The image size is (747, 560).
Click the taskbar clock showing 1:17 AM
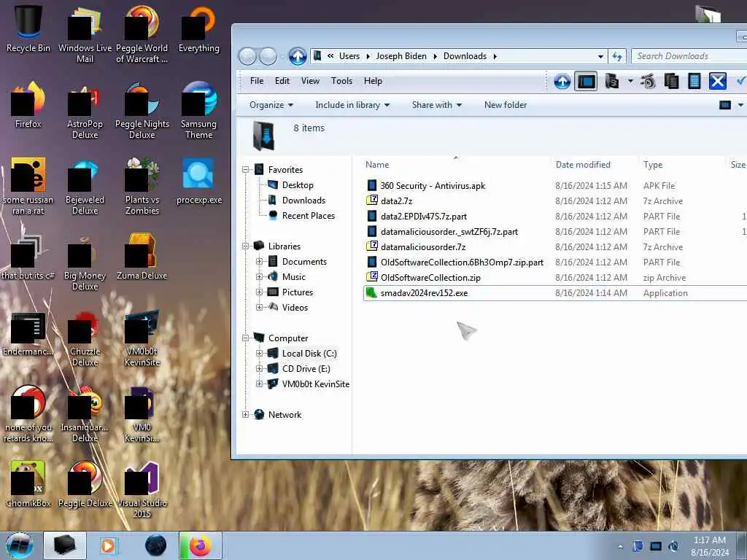[709, 546]
